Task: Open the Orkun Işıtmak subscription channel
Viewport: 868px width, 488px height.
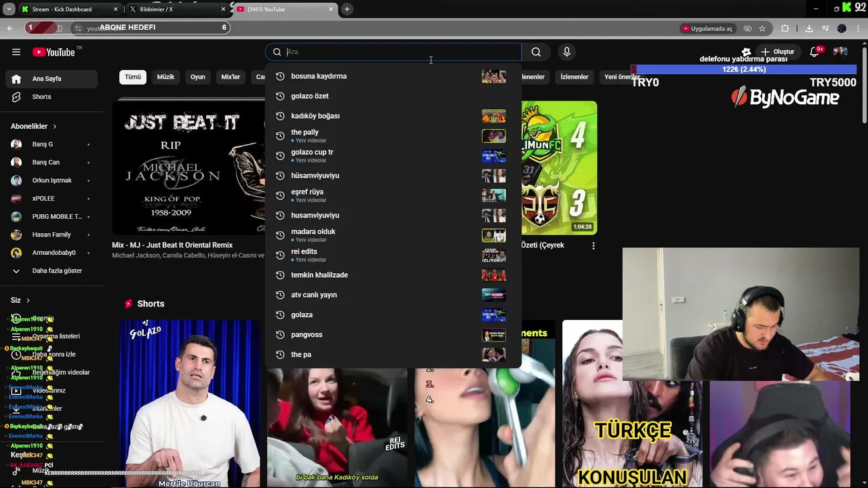Action: pyautogui.click(x=52, y=180)
